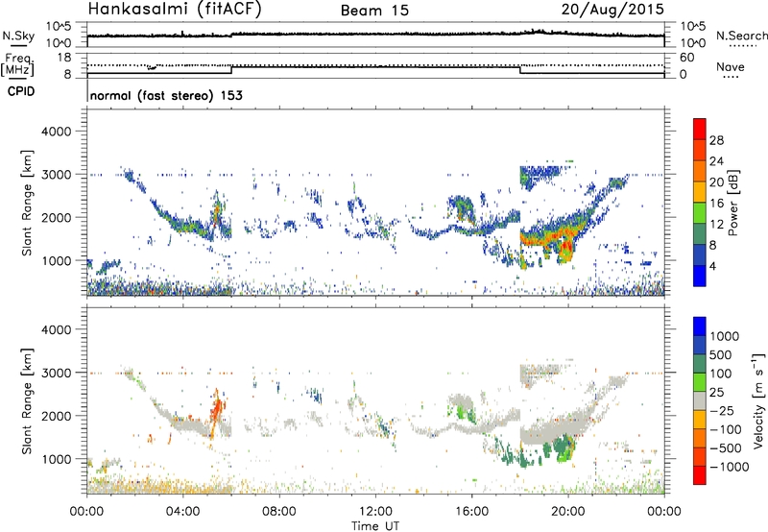The height and width of the screenshot is (532, 768).
Task: Click the "4000" tick of the power panel
Action: pos(56,132)
